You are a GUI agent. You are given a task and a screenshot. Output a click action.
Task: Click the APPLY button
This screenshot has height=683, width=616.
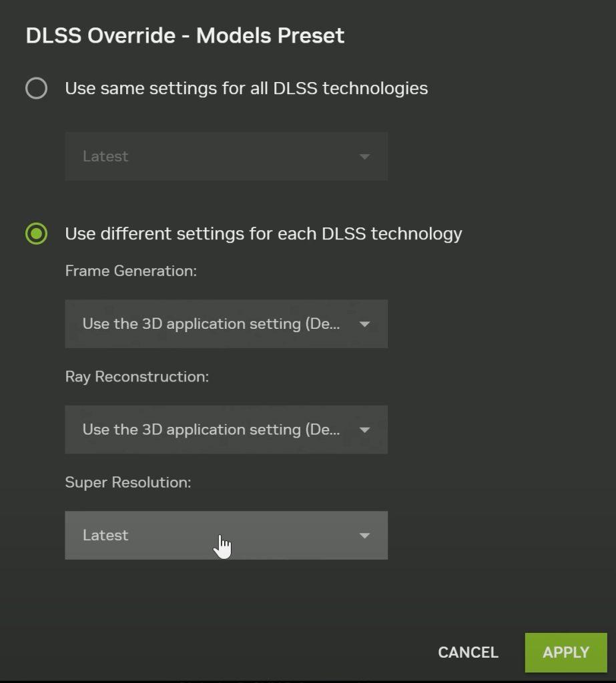(566, 652)
